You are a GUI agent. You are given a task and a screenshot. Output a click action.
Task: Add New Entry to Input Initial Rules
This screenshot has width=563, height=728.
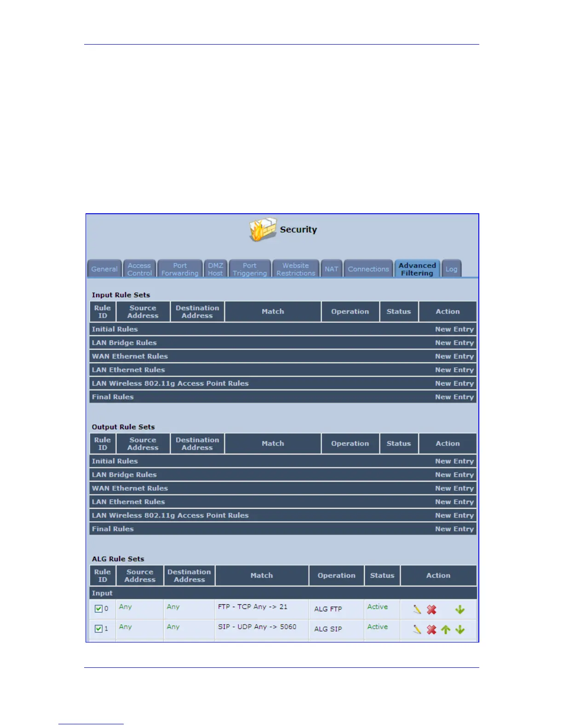coord(454,329)
